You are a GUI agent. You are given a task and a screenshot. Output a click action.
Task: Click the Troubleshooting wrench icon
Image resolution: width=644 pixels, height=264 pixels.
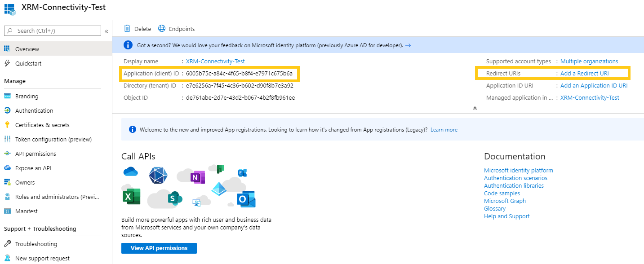click(7, 244)
